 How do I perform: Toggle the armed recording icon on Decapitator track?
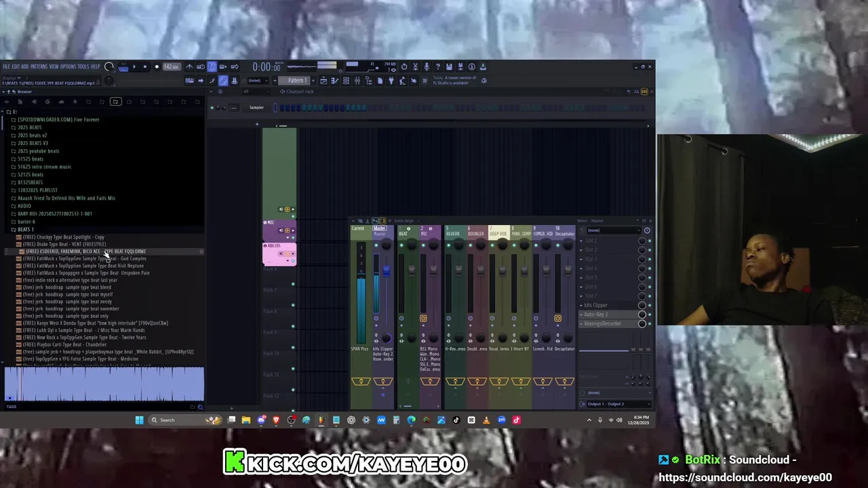557,318
